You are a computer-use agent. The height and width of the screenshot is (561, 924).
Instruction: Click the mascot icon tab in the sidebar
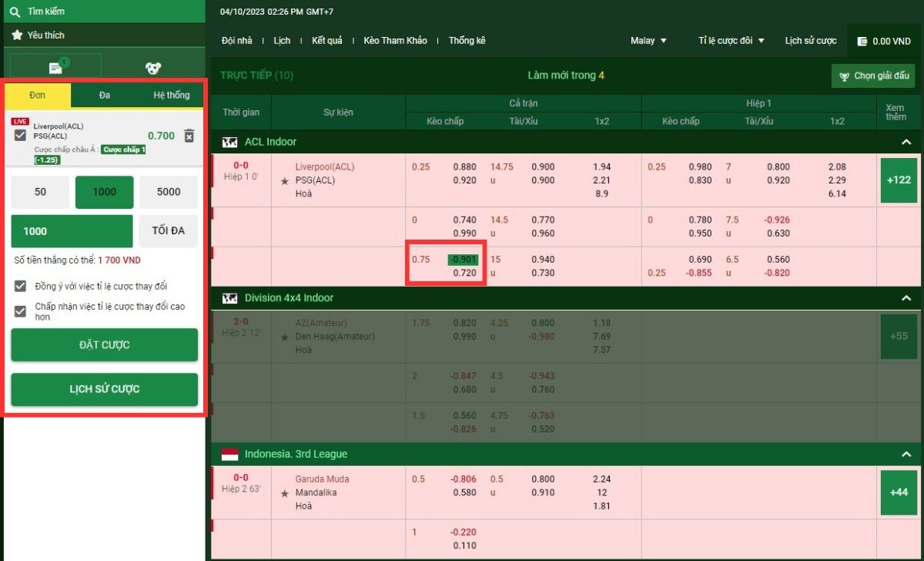coord(154,68)
